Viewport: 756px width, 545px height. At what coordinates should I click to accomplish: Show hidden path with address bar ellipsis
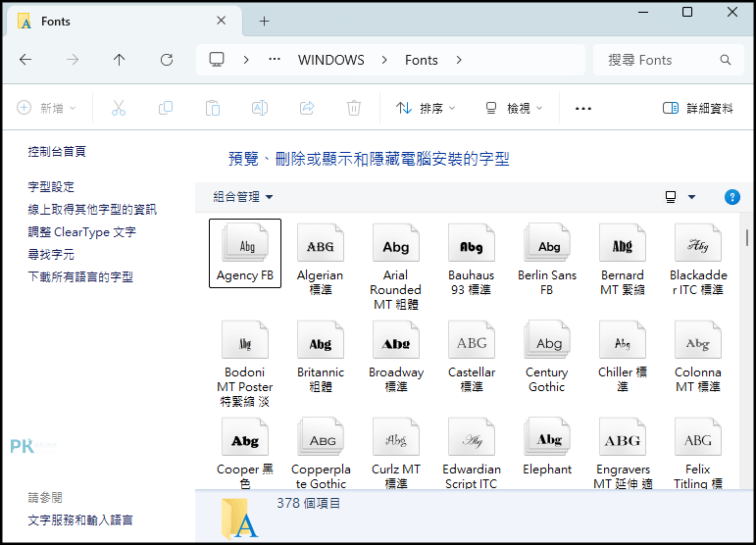coord(275,59)
